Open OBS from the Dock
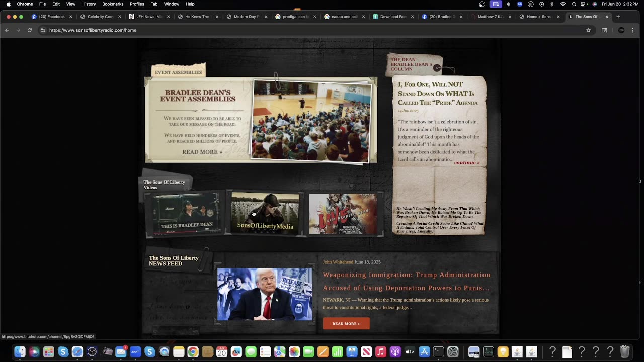The image size is (644, 362). pyautogui.click(x=92, y=352)
